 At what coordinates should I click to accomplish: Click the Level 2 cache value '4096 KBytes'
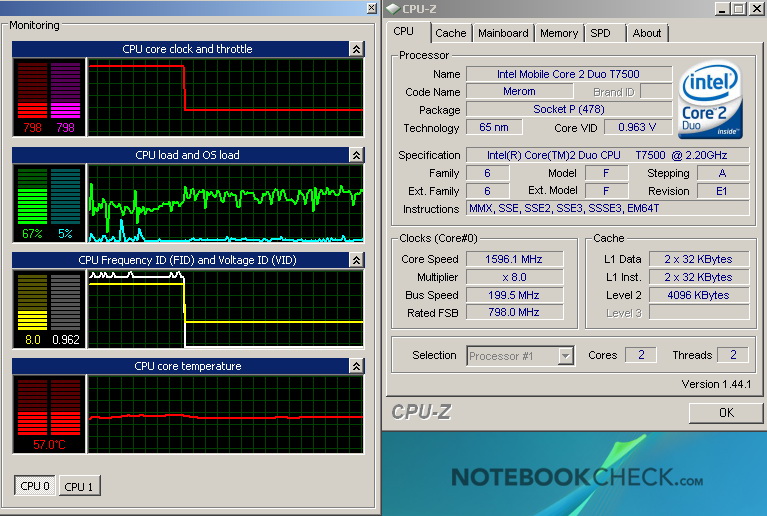tap(699, 295)
